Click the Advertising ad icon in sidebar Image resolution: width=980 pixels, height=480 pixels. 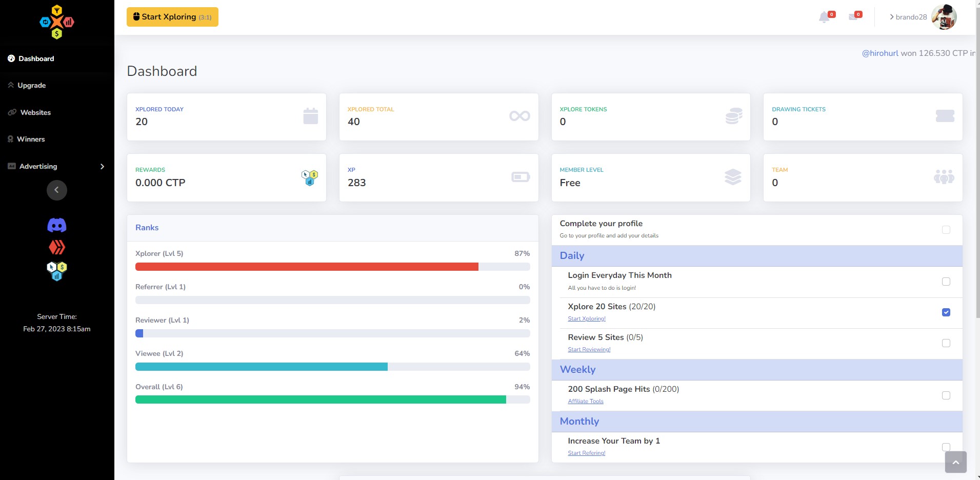[x=12, y=166]
